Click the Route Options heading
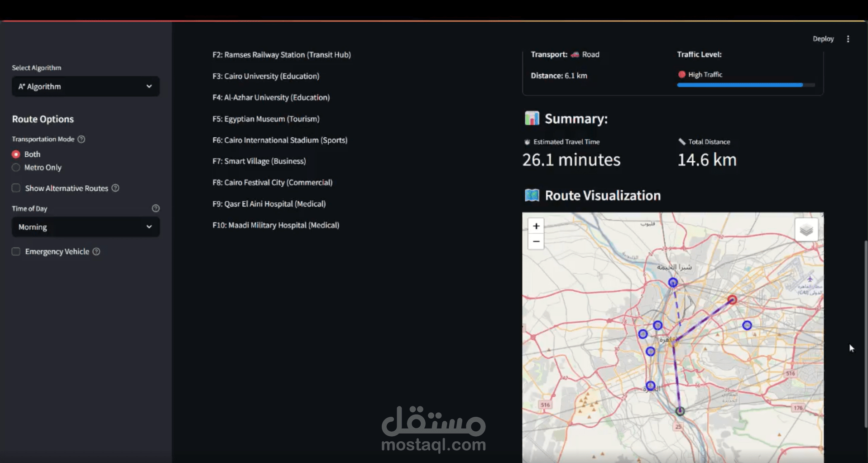Screen dimensions: 868x463 [43, 119]
